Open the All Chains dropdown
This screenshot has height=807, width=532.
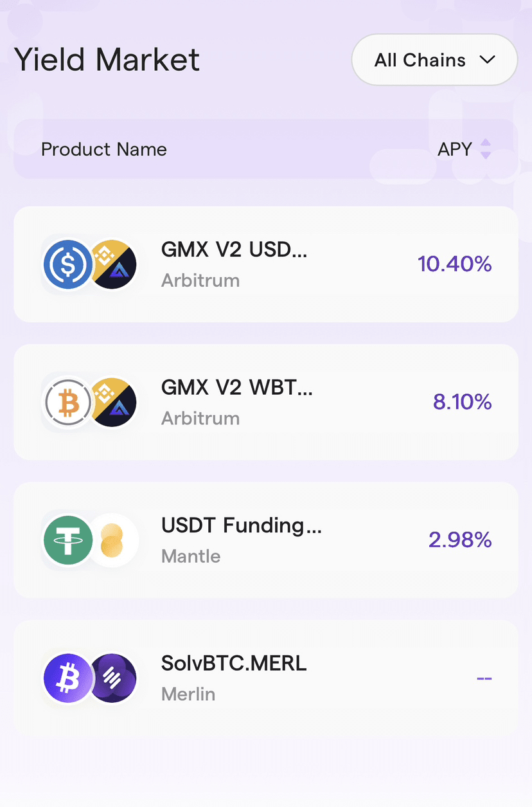[x=434, y=60]
